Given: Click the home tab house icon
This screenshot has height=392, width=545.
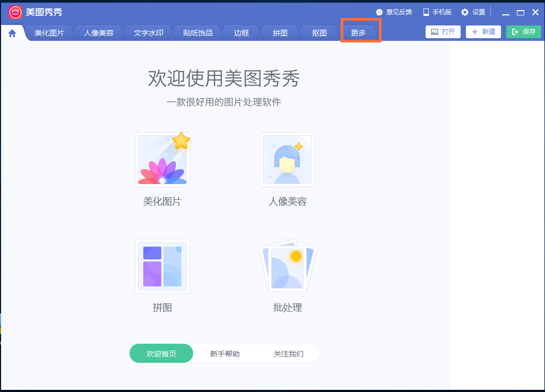Looking at the screenshot, I should [x=12, y=32].
